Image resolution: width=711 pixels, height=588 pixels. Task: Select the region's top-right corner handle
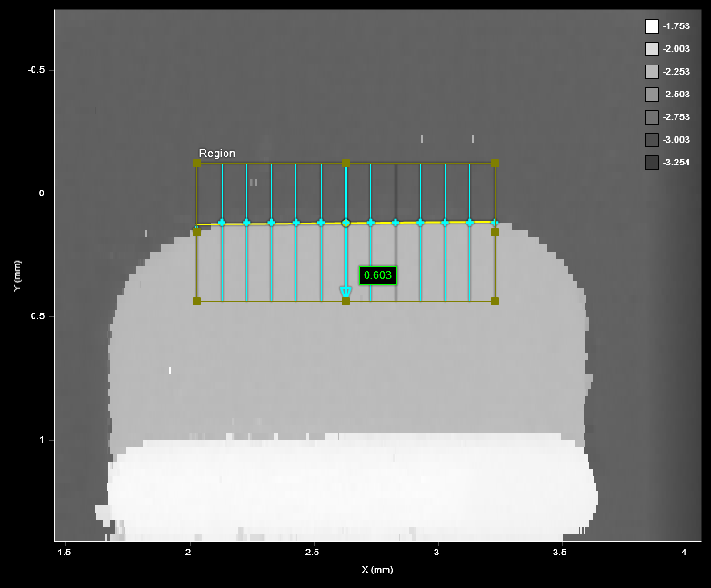(x=496, y=164)
